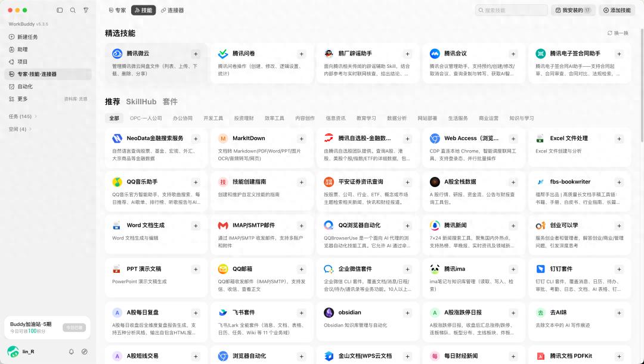This screenshot has width=644, height=364.
Task: Click the PPT 演示文稿 file icon
Action: coord(117,269)
